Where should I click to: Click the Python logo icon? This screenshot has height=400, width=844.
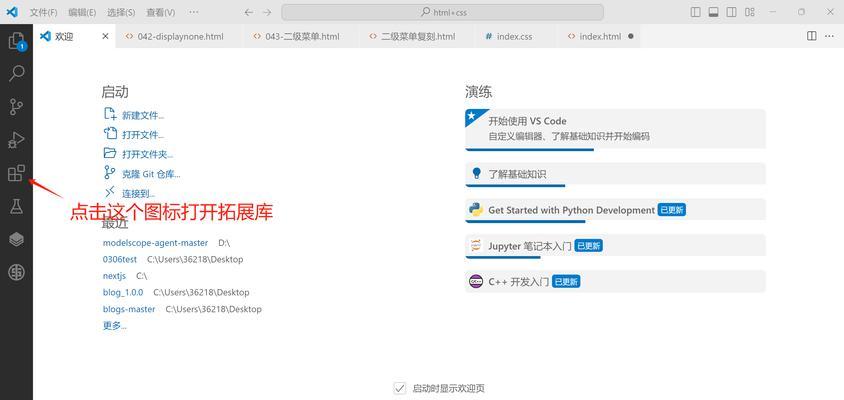476,209
